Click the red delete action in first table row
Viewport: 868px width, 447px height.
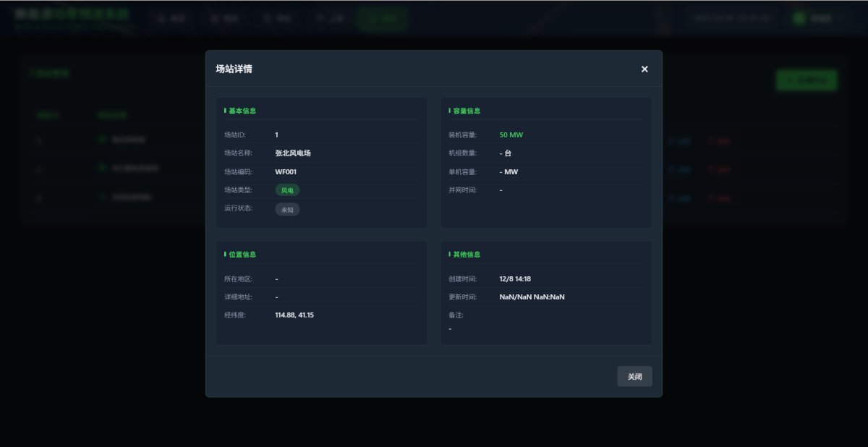[719, 140]
